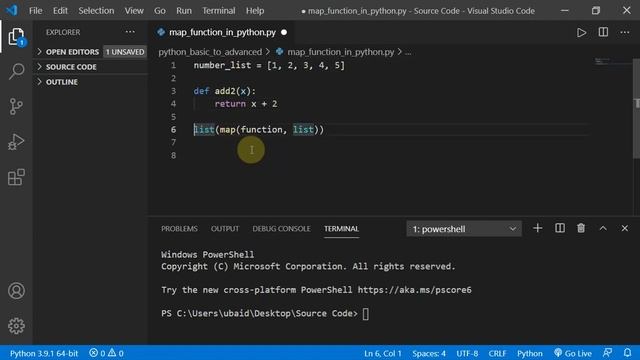The width and height of the screenshot is (640, 360).
Task: Maximize the panel size with up chevron
Action: (603, 229)
